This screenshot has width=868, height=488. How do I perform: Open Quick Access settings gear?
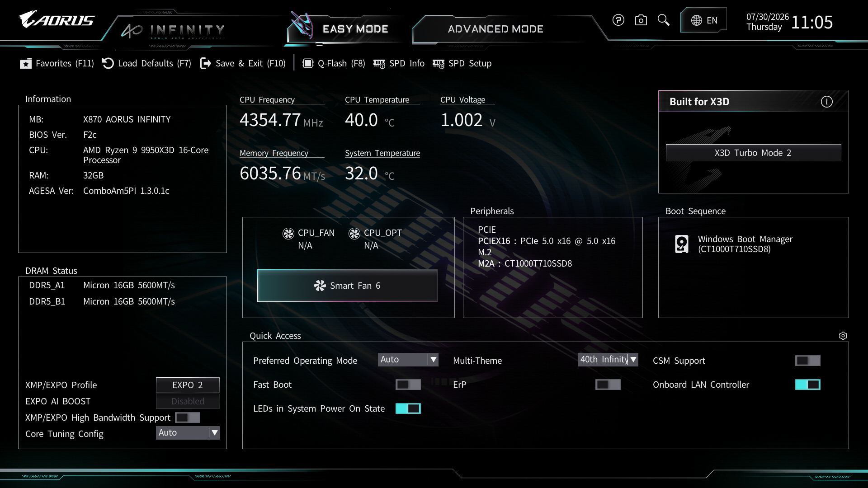tap(843, 336)
